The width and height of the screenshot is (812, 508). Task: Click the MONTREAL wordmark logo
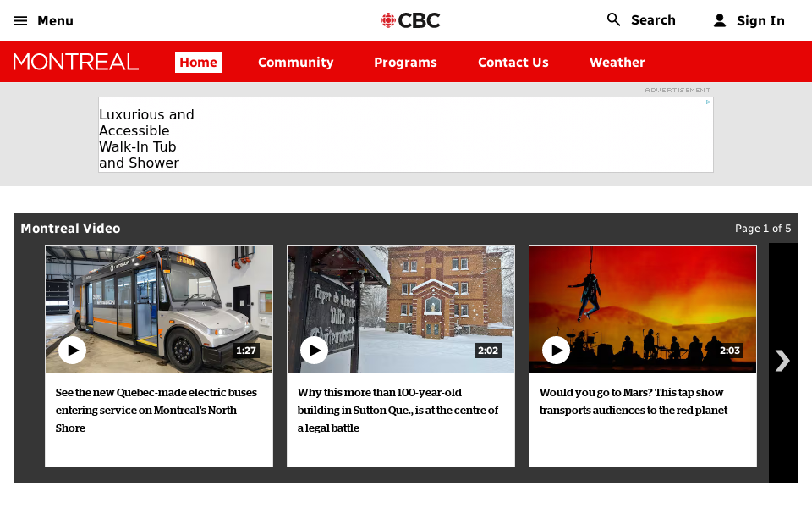pyautogui.click(x=75, y=61)
